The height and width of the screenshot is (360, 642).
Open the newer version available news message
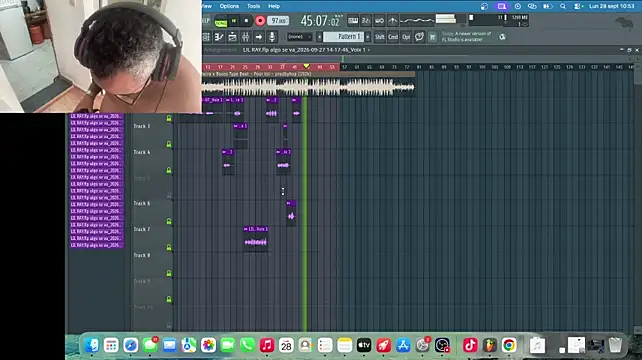466,36
